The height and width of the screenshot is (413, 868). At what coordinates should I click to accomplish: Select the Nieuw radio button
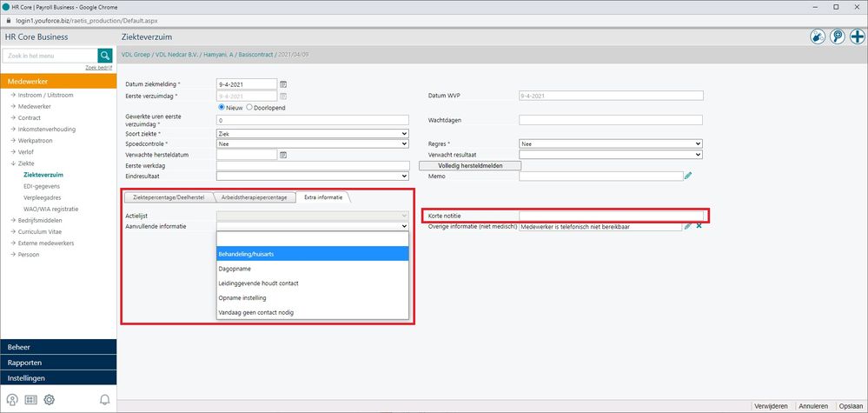click(222, 108)
